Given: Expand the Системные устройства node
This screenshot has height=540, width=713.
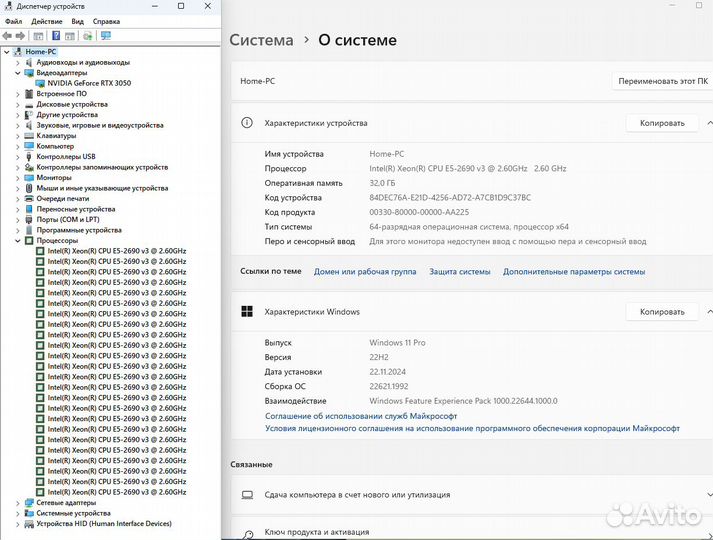Looking at the screenshot, I should click(x=18, y=513).
